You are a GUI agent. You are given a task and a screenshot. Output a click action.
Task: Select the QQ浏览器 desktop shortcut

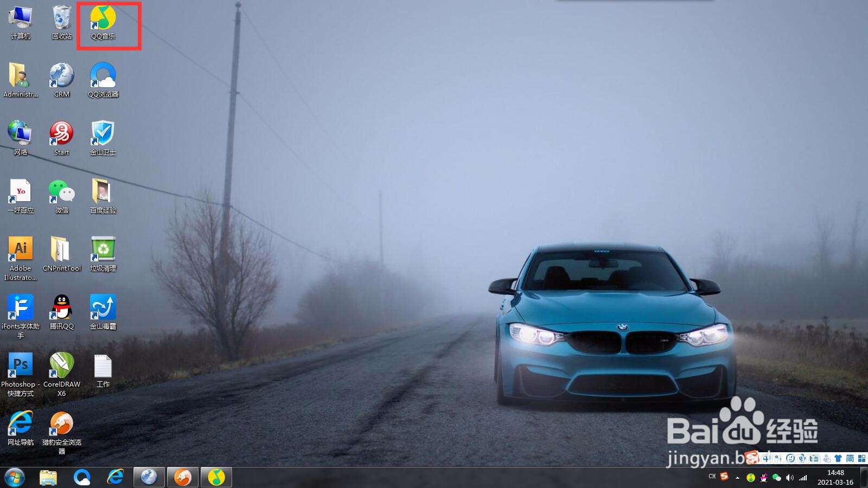click(103, 80)
